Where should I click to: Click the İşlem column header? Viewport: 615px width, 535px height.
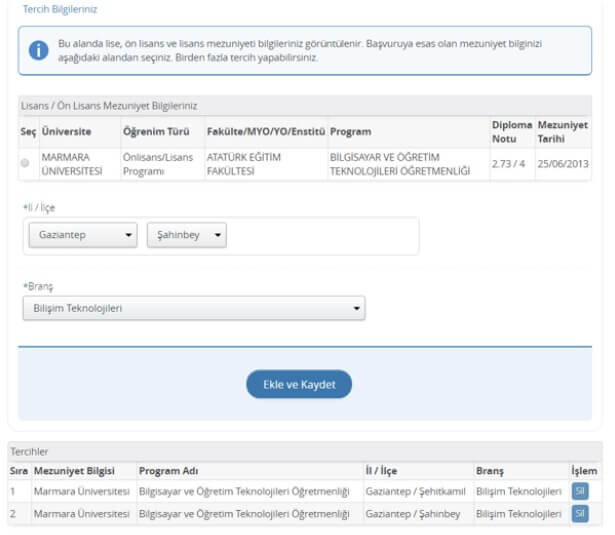coord(584,471)
